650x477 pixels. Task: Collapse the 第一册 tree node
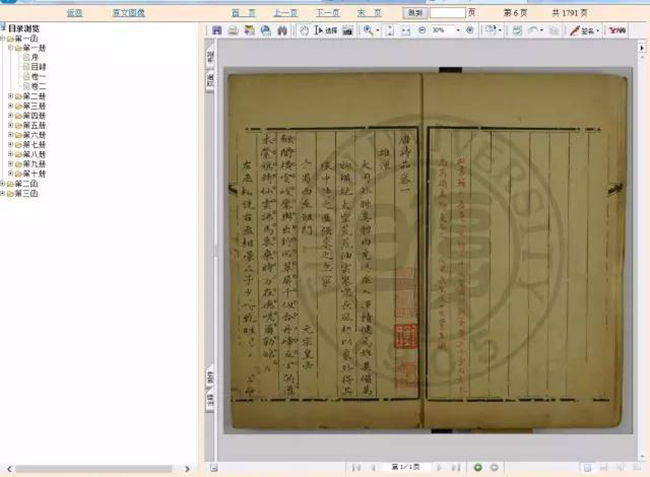click(11, 48)
